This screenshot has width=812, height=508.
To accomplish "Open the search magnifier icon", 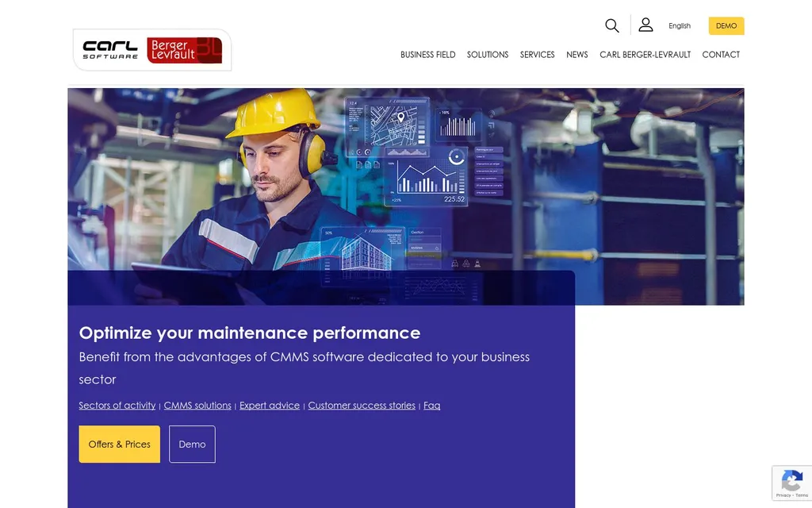I will (x=611, y=25).
